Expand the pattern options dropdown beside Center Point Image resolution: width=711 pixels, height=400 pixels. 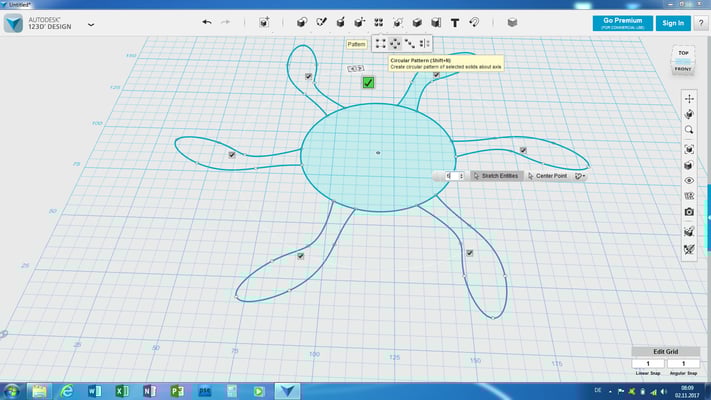click(x=580, y=176)
